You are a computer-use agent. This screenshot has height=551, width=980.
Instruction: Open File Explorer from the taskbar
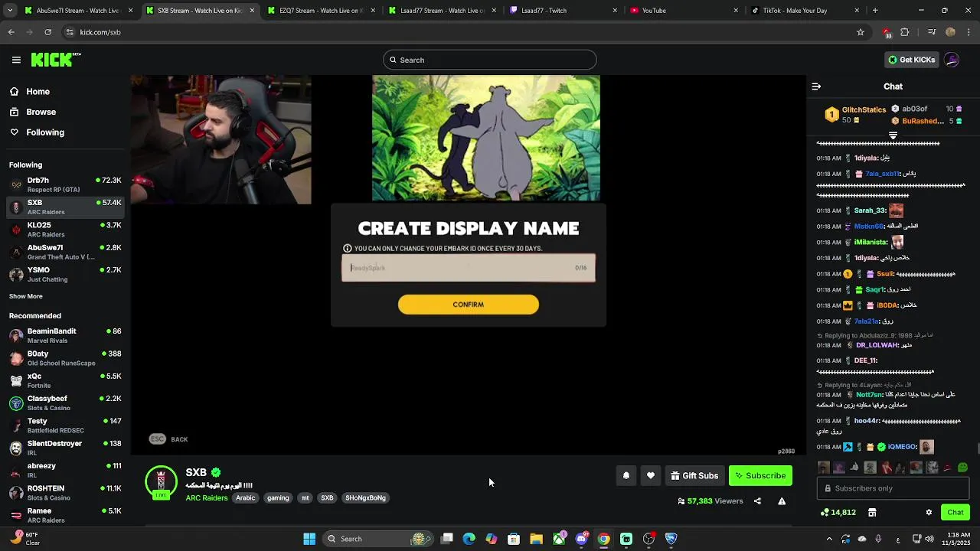[x=536, y=539]
